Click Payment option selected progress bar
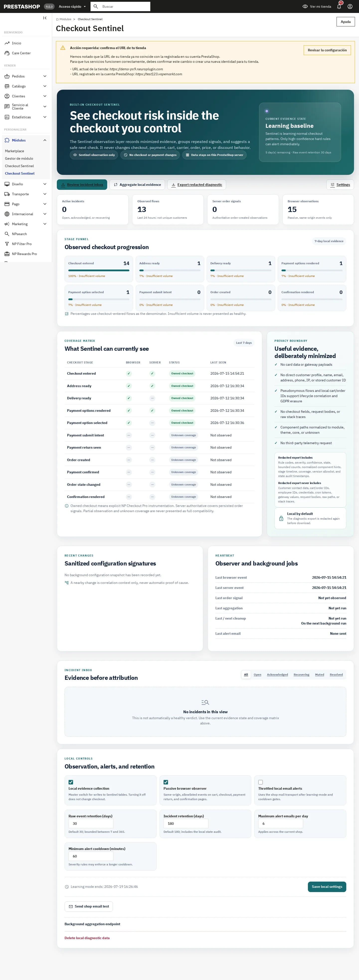Image resolution: width=359 pixels, height=980 pixels. pyautogui.click(x=99, y=299)
